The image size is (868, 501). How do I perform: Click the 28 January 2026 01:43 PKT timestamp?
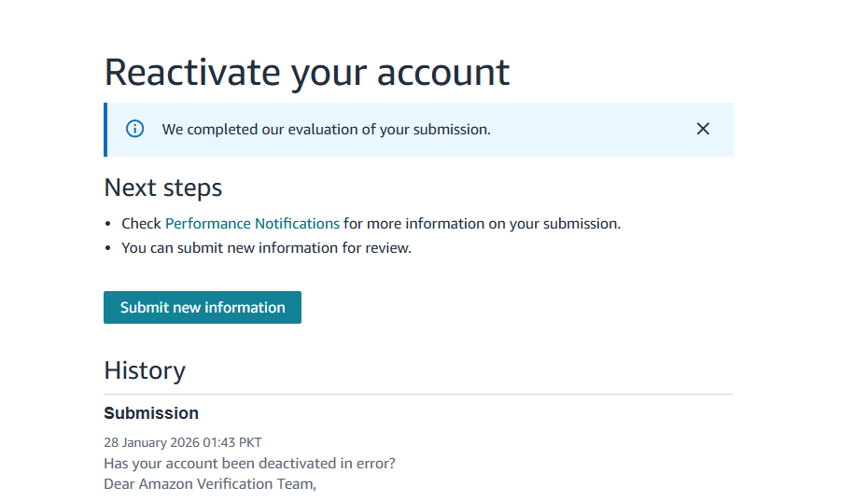click(183, 442)
